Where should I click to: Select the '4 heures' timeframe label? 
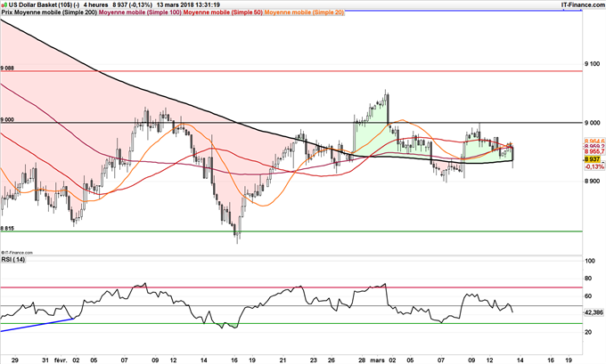click(x=95, y=4)
